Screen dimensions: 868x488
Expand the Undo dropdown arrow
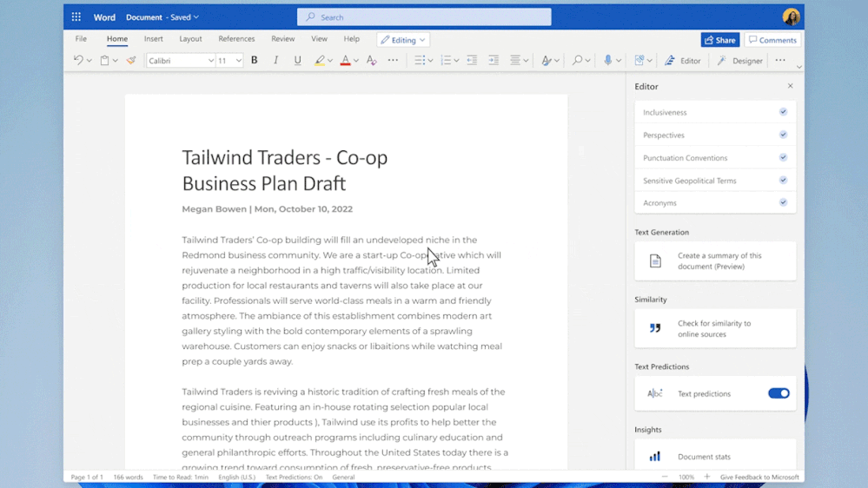tap(89, 61)
